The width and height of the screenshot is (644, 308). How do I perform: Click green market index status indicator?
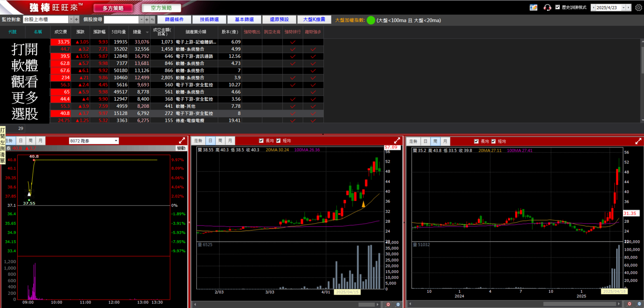click(371, 20)
